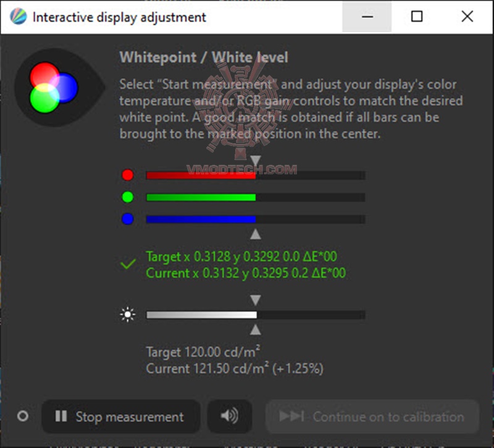Click the text 'Target 120.00 cd/m²'
This screenshot has width=494, height=448.
point(203,352)
